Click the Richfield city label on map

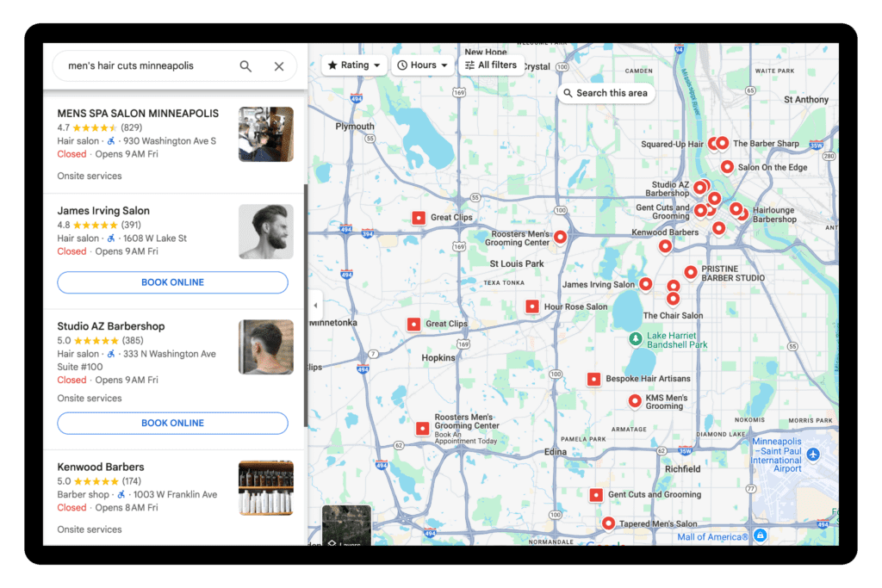683,469
